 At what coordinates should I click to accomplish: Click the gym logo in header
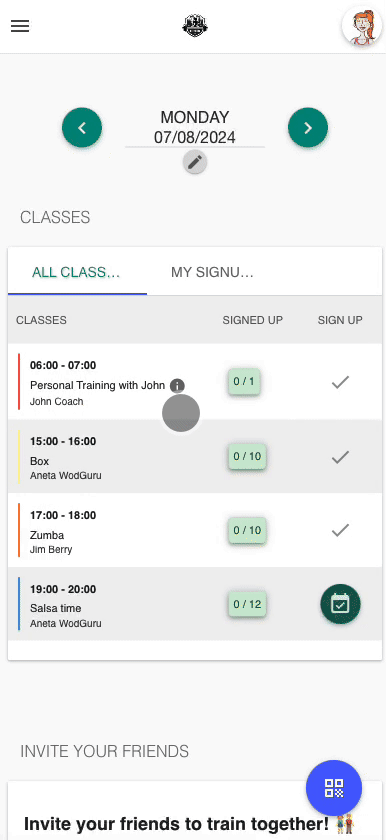pos(195,26)
